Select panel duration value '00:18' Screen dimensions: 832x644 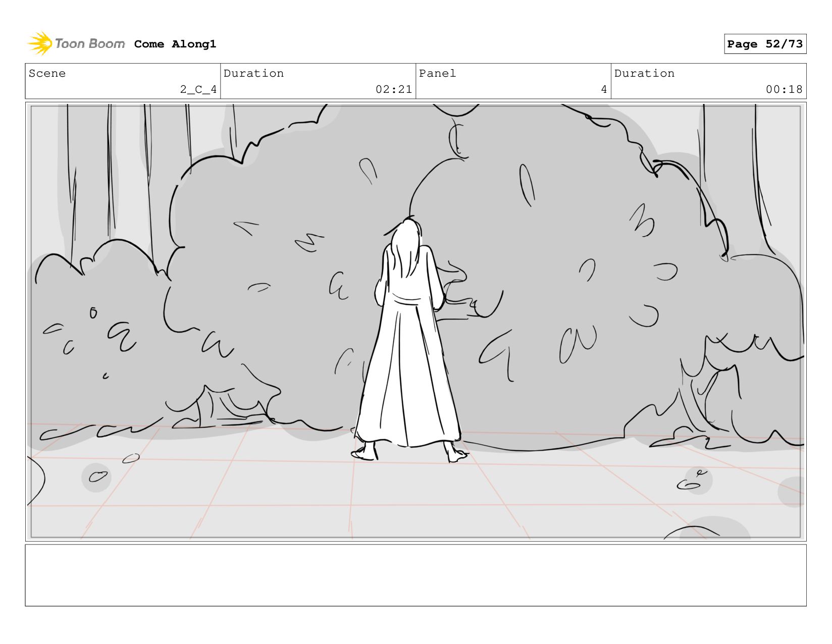784,89
